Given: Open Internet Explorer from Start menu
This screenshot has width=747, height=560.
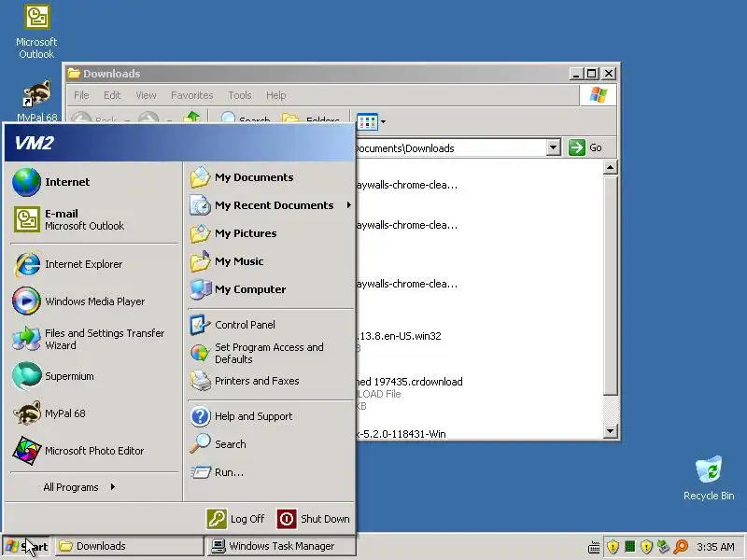Looking at the screenshot, I should pyautogui.click(x=94, y=264).
